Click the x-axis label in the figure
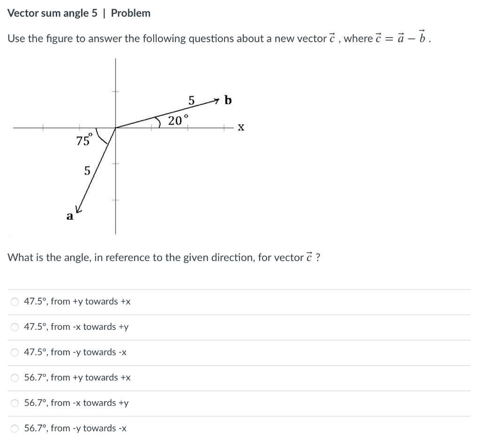 (x=240, y=127)
